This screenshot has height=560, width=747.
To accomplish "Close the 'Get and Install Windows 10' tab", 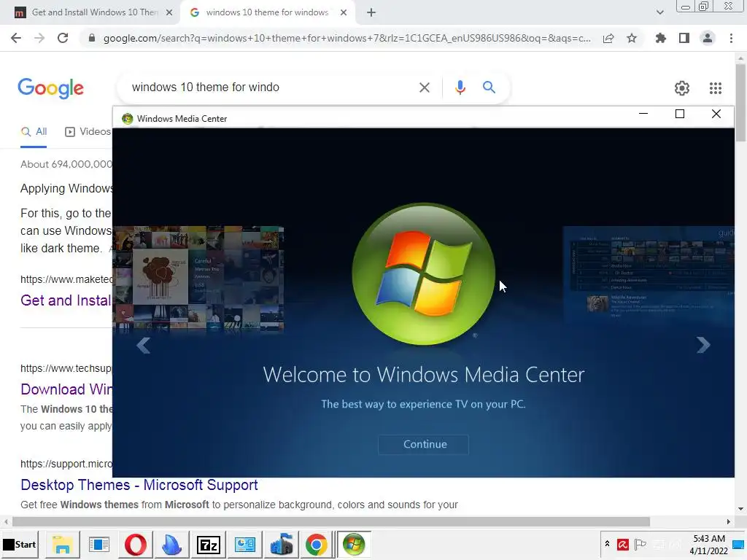I will tap(169, 12).
